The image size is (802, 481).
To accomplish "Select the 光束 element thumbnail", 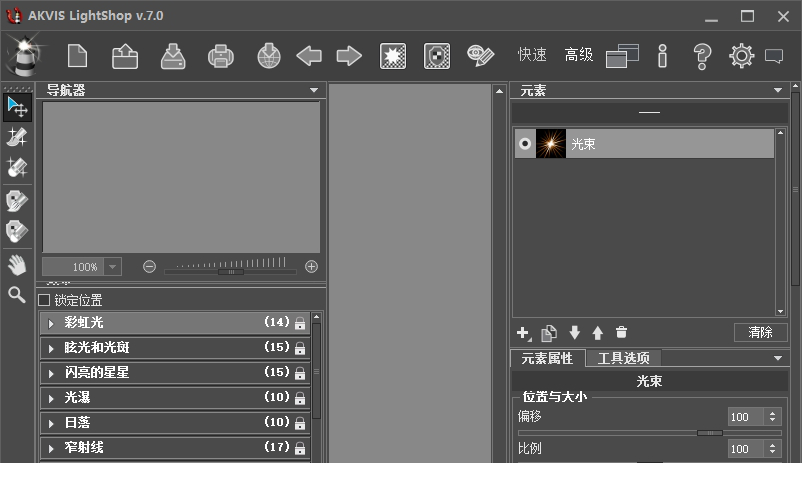I will tap(551, 144).
